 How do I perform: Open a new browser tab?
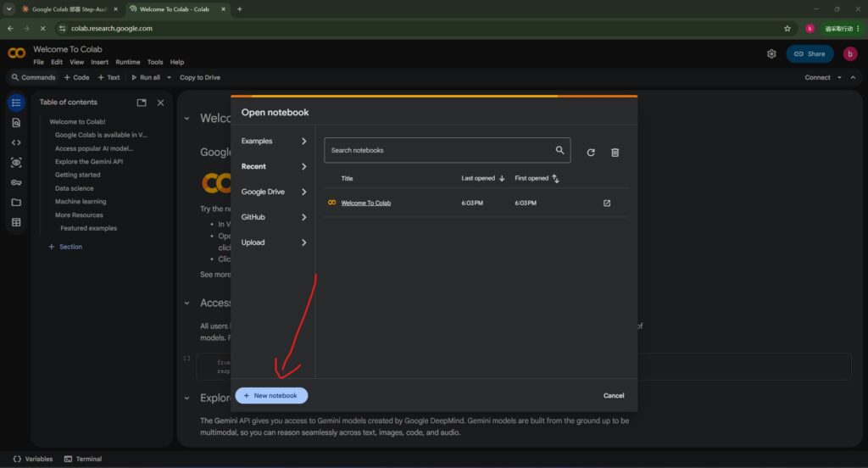[239, 8]
